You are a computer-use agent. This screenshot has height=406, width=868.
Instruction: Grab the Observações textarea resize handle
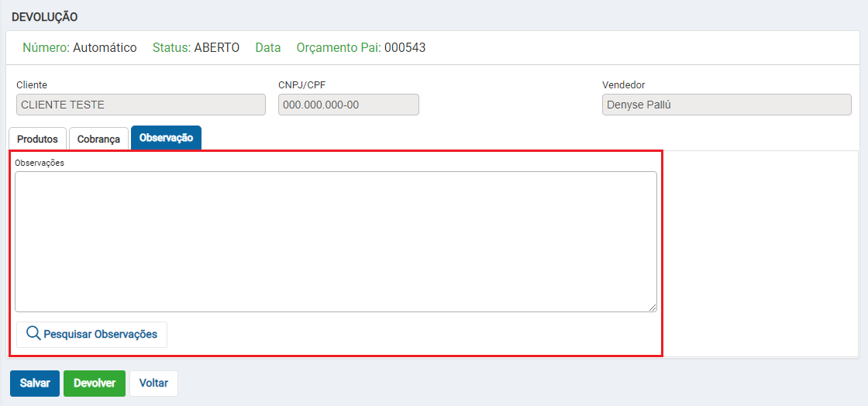(x=653, y=308)
